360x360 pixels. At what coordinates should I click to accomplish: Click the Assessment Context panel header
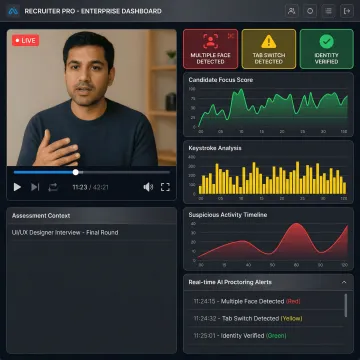click(92, 216)
